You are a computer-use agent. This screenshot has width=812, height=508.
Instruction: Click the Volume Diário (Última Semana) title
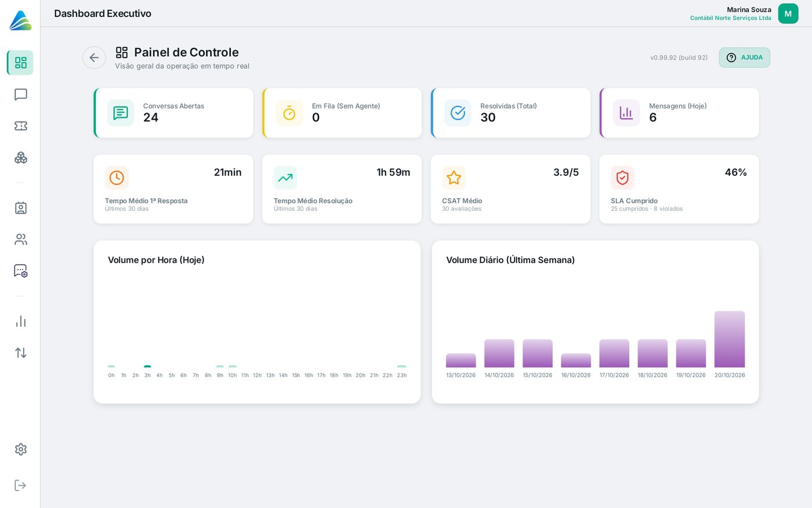click(x=510, y=260)
